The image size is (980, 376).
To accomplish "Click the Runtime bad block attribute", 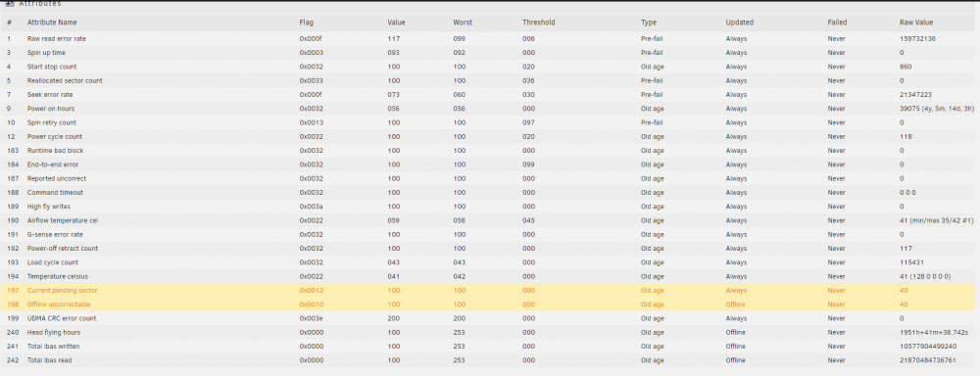I will pos(55,151).
